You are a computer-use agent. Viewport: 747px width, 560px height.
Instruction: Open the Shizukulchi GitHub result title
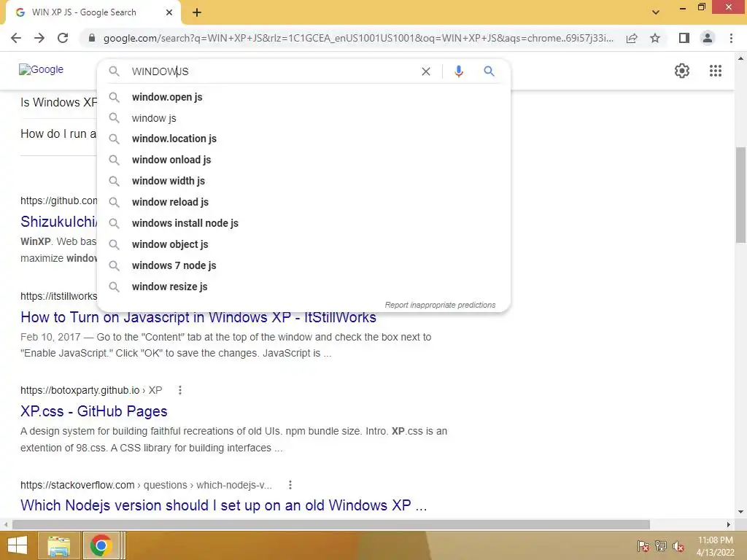pyautogui.click(x=58, y=222)
